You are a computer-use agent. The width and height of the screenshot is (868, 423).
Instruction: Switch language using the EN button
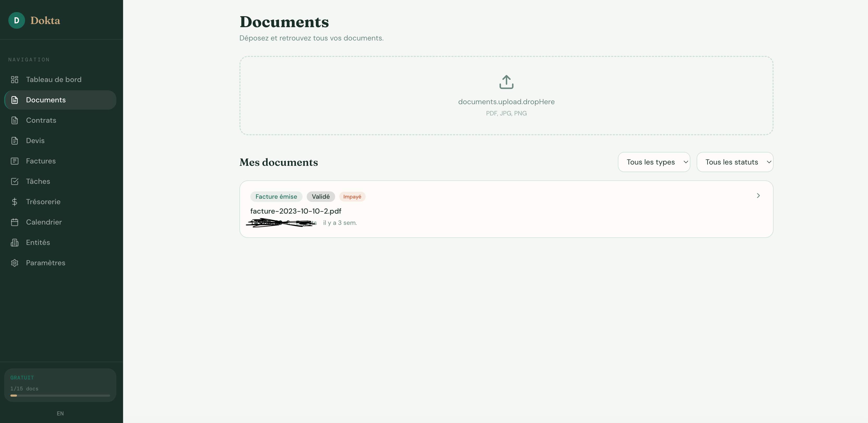point(60,413)
